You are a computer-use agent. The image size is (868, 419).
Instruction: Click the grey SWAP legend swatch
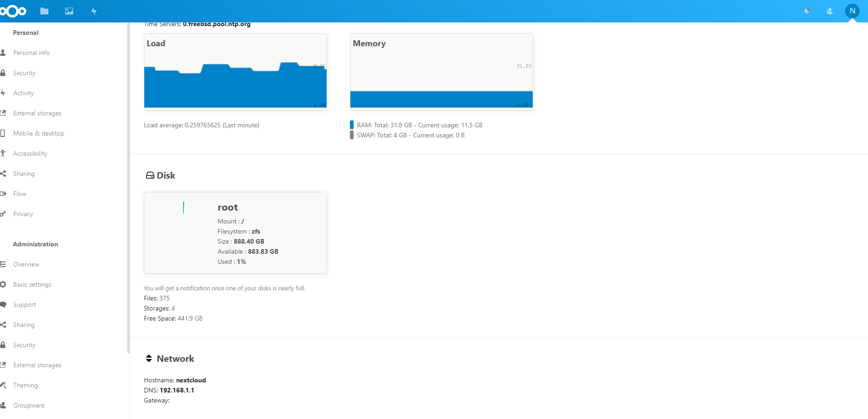coord(352,135)
